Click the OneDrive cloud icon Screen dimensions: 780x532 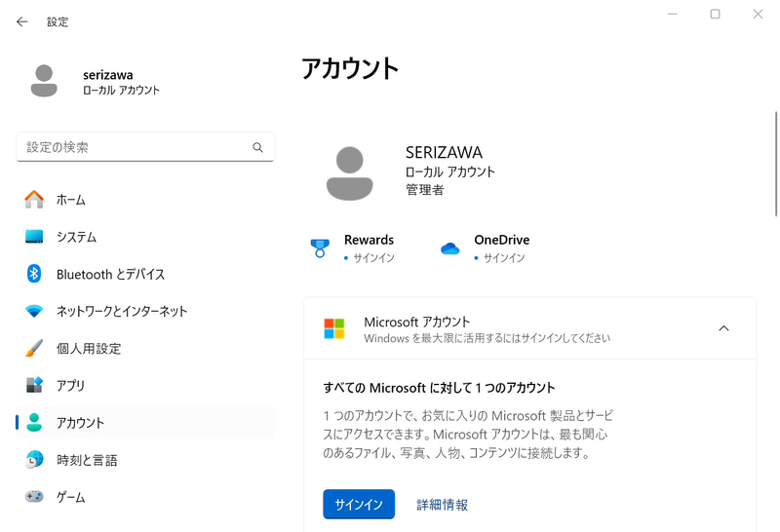450,248
